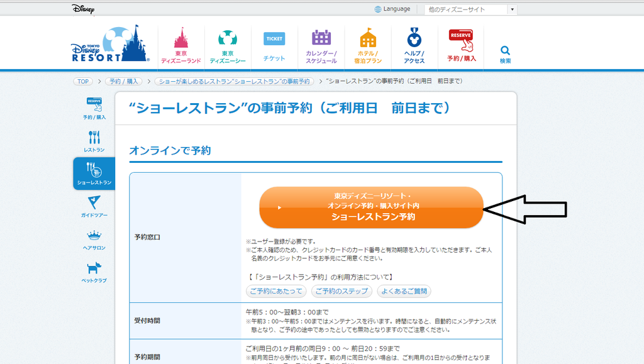Image resolution: width=644 pixels, height=364 pixels.
Task: Click the note ※ユーザー登録が必要です。
Action: (x=281, y=241)
